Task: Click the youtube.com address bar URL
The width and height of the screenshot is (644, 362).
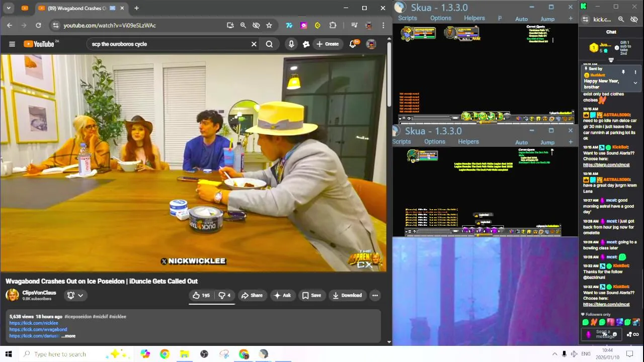Action: [110, 25]
